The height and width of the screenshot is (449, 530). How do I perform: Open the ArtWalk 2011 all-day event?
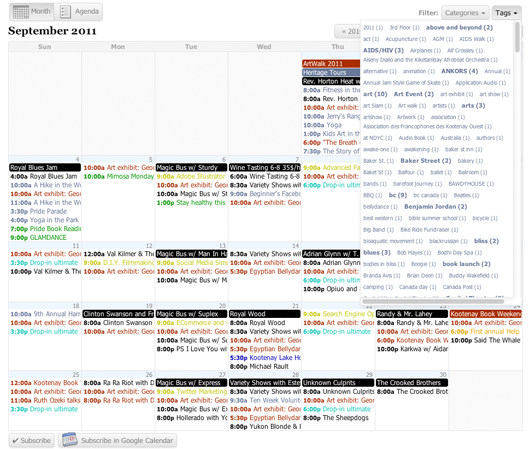(331, 64)
